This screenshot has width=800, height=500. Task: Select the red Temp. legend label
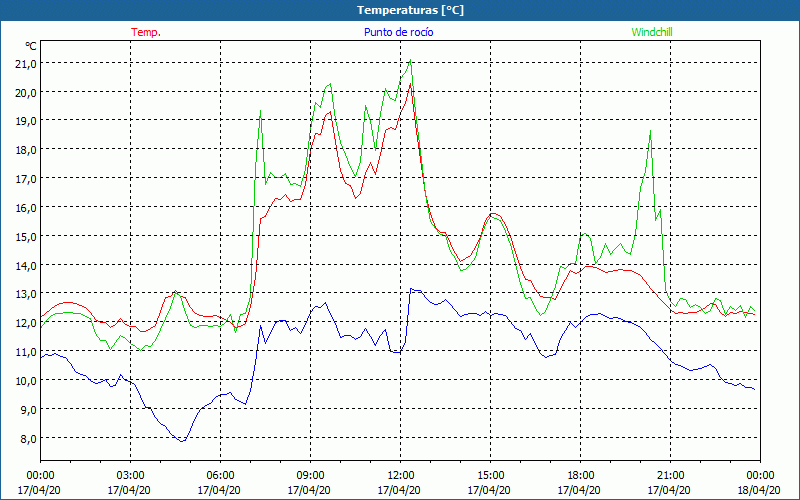click(146, 32)
